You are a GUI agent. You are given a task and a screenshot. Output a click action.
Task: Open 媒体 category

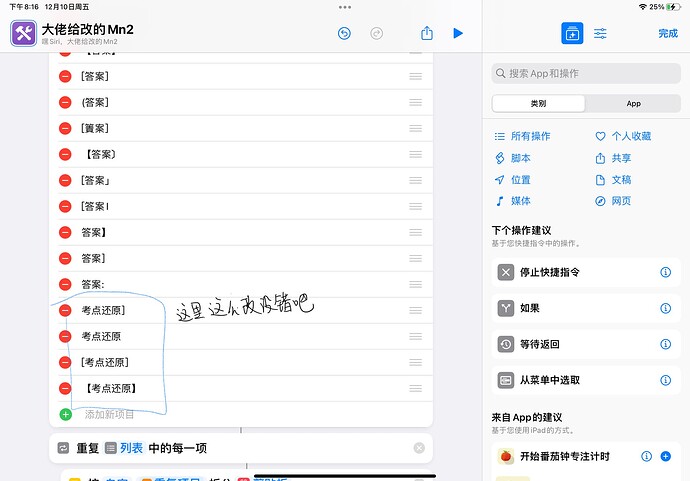point(513,201)
